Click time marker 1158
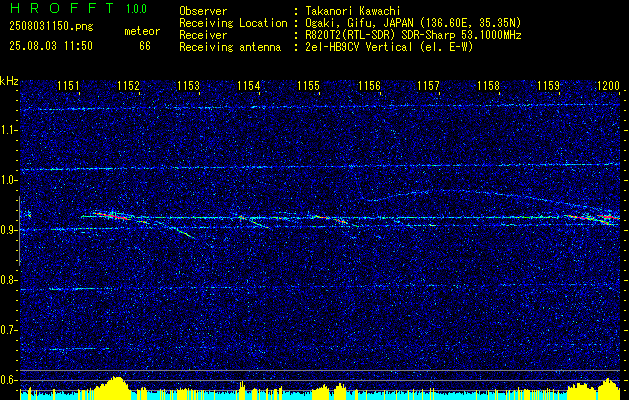Image resolution: width=629 pixels, height=400 pixels. (488, 85)
